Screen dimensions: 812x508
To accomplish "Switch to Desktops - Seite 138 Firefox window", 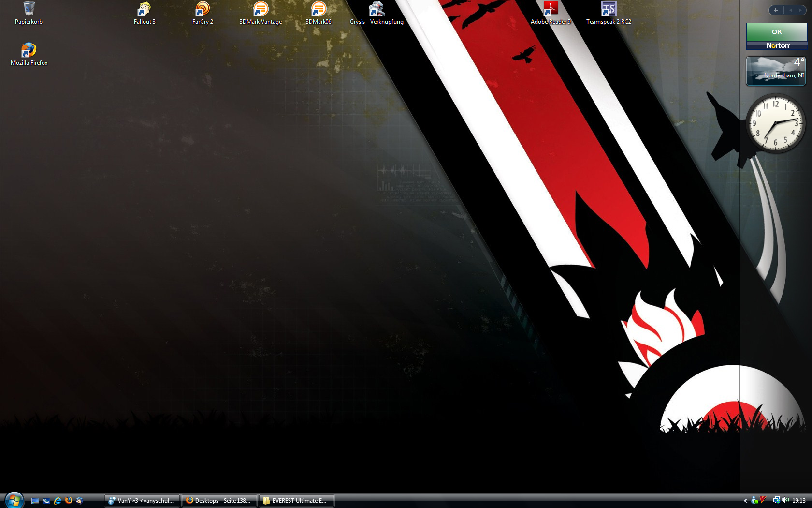I will (x=219, y=501).
